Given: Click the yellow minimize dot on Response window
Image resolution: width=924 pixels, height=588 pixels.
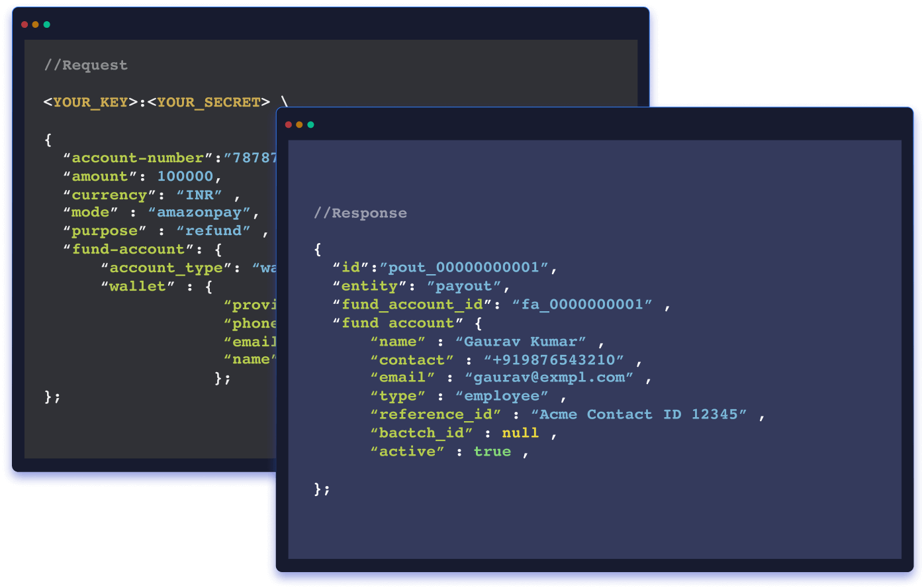Looking at the screenshot, I should point(299,124).
